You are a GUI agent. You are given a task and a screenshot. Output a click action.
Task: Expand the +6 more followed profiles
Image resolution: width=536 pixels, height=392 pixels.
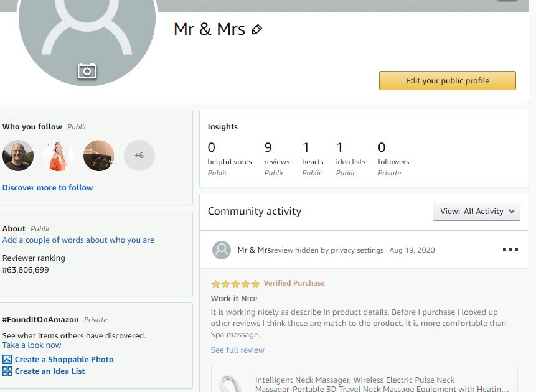(x=139, y=156)
